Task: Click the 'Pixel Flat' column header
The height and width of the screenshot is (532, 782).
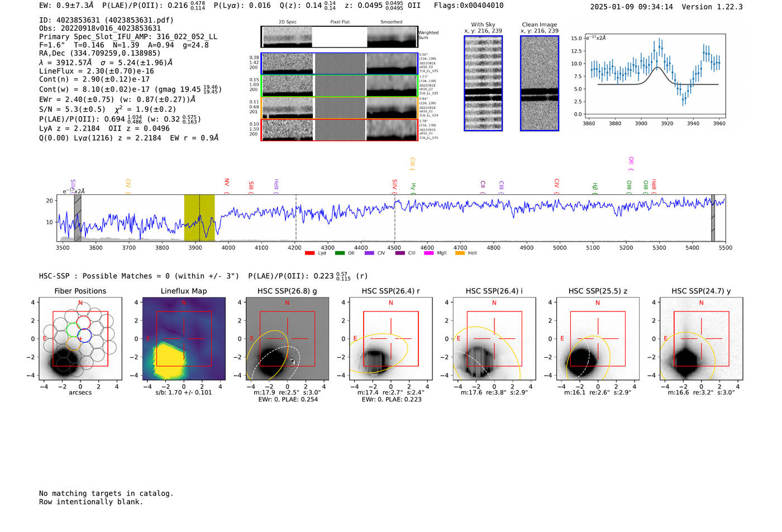Action: 340,22
